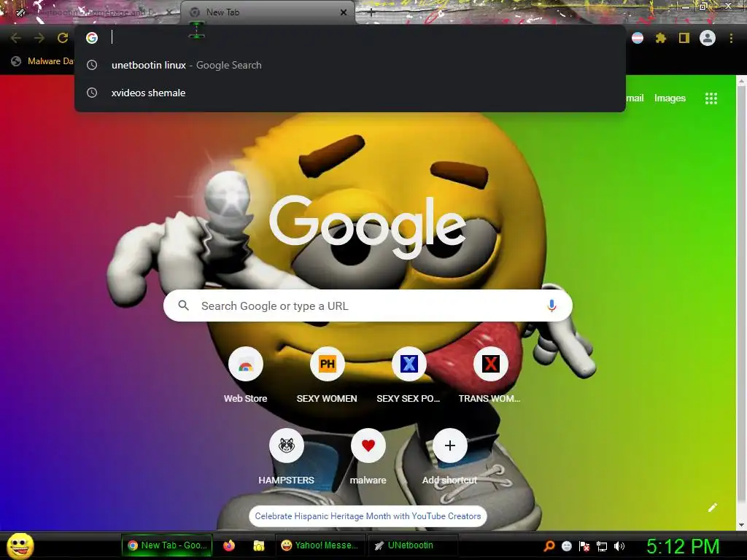Screen dimensions: 747x560
Task: Open UNetbootin taskbar button
Action: point(414,545)
